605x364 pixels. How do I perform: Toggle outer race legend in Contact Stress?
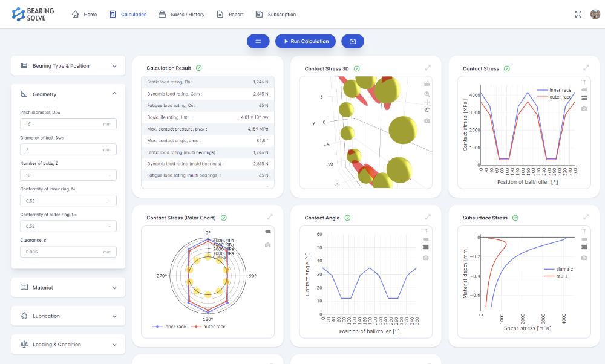point(554,97)
